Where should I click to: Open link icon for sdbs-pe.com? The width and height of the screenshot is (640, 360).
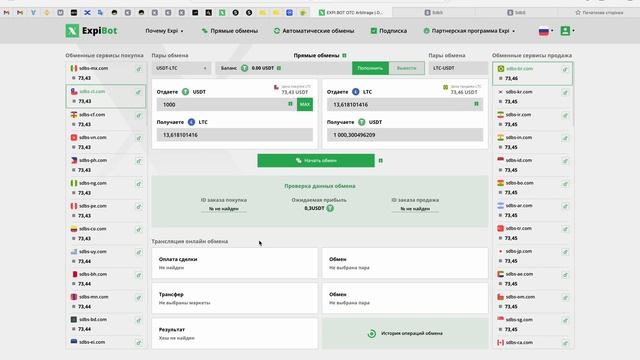[139, 207]
